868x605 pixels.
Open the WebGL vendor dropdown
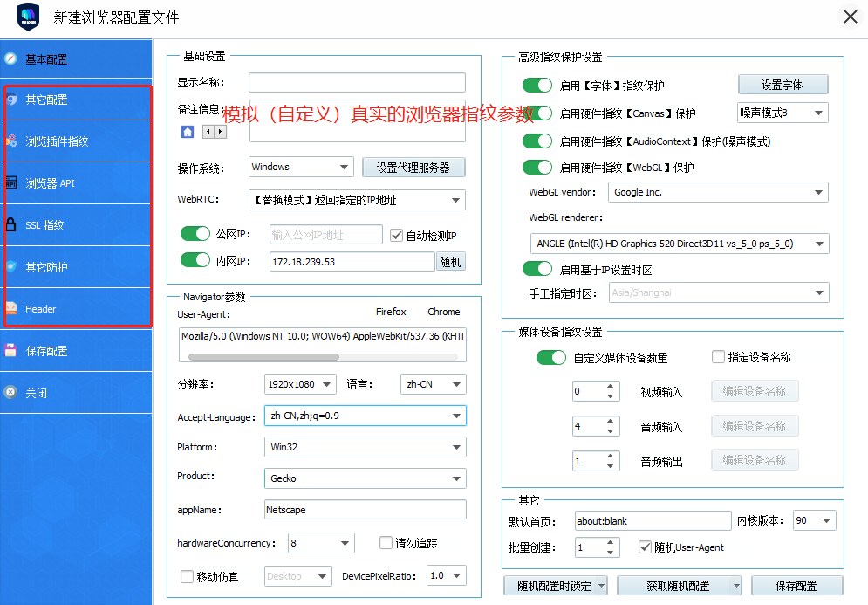tap(817, 192)
